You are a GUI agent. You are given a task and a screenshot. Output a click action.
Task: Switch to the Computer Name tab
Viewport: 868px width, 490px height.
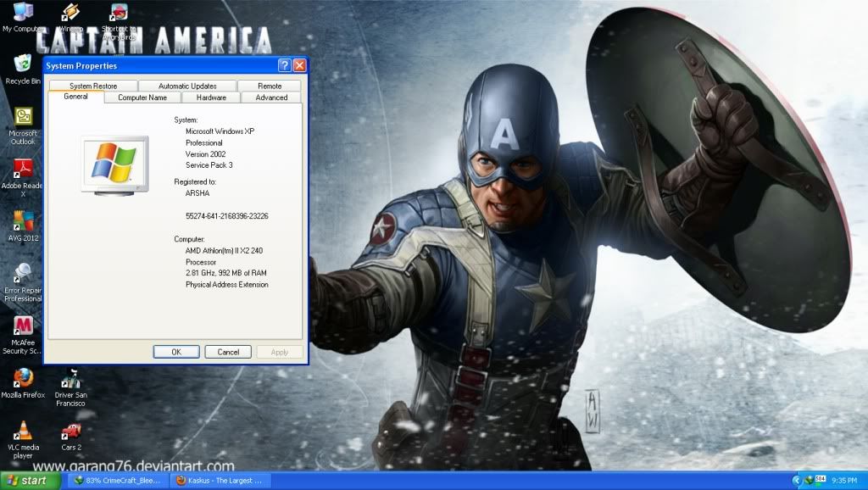click(142, 97)
